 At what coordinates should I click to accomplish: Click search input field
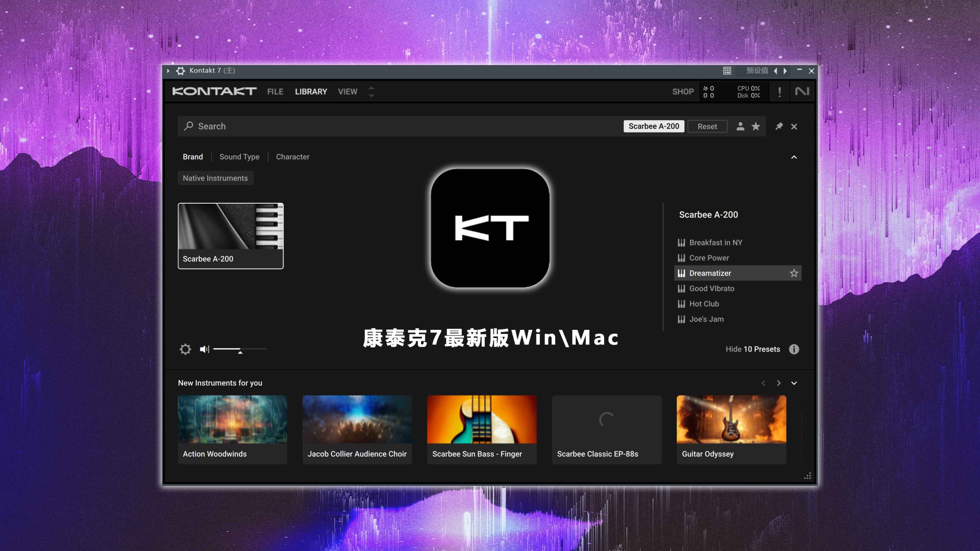398,127
